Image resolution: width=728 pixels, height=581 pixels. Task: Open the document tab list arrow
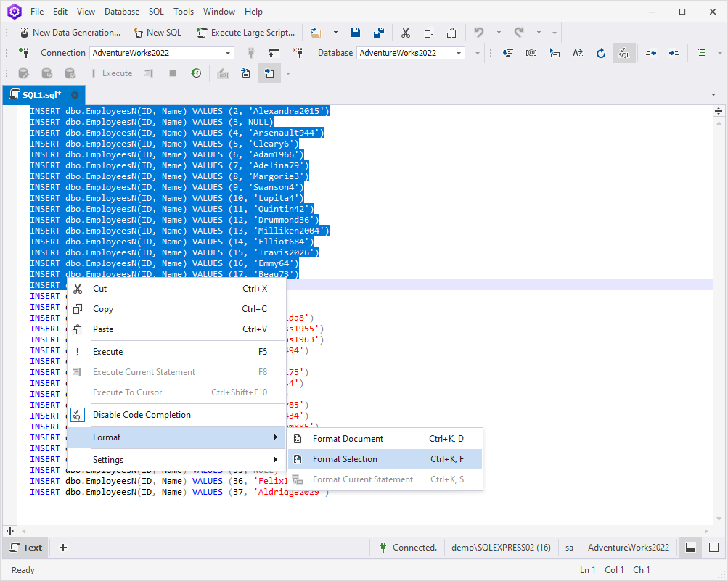pos(713,95)
